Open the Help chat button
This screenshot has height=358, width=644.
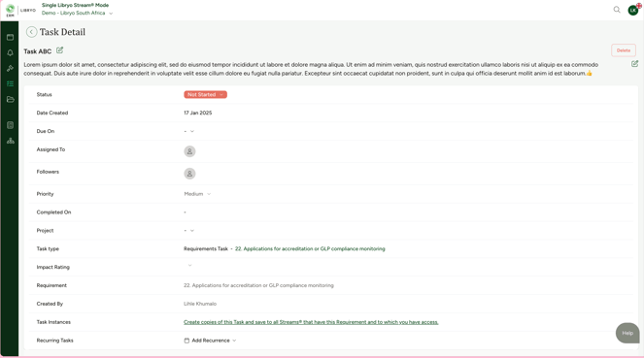coord(627,333)
